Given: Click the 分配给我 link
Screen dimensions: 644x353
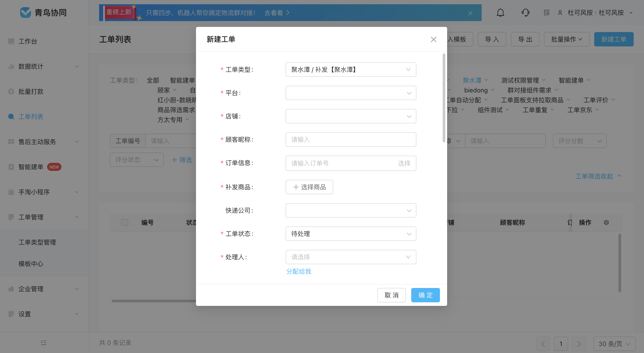Looking at the screenshot, I should click(x=298, y=272).
